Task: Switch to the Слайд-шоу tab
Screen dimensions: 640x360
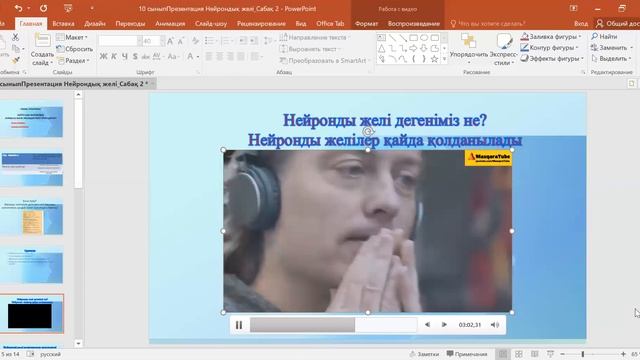Action: click(x=211, y=24)
